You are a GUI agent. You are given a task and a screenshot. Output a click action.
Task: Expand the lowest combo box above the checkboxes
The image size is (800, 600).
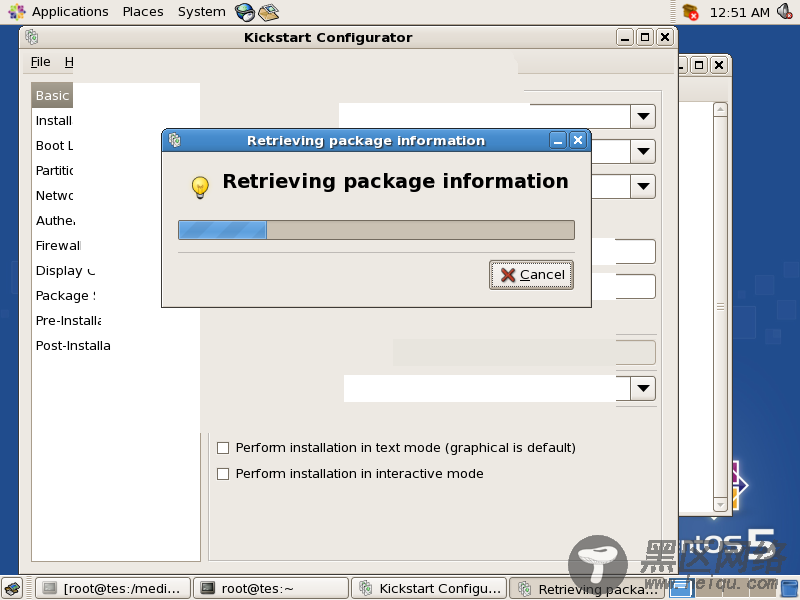(643, 388)
